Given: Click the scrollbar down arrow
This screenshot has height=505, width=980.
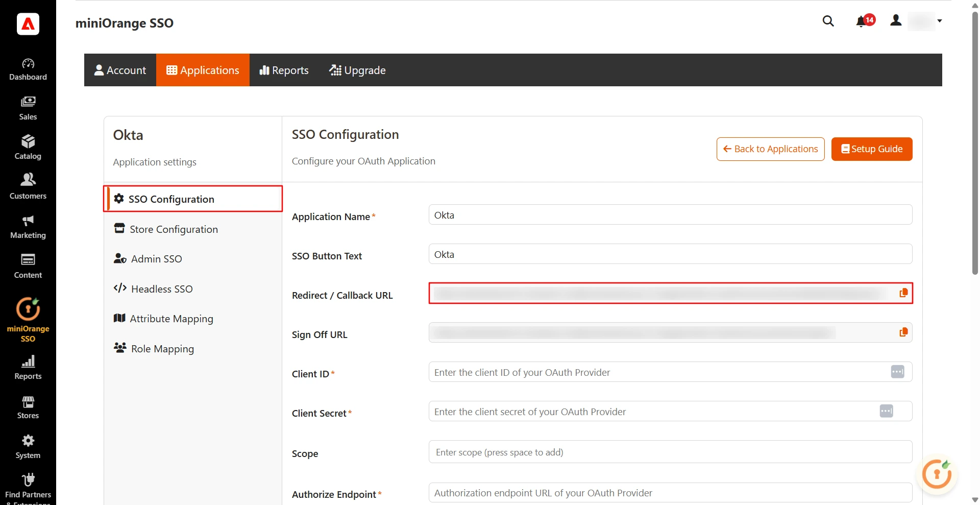Looking at the screenshot, I should pyautogui.click(x=975, y=500).
